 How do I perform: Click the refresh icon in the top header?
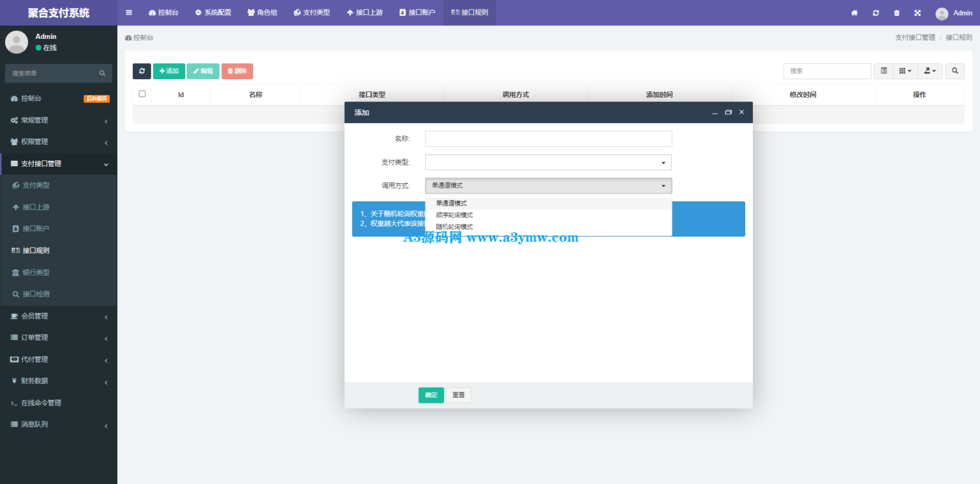point(876,13)
